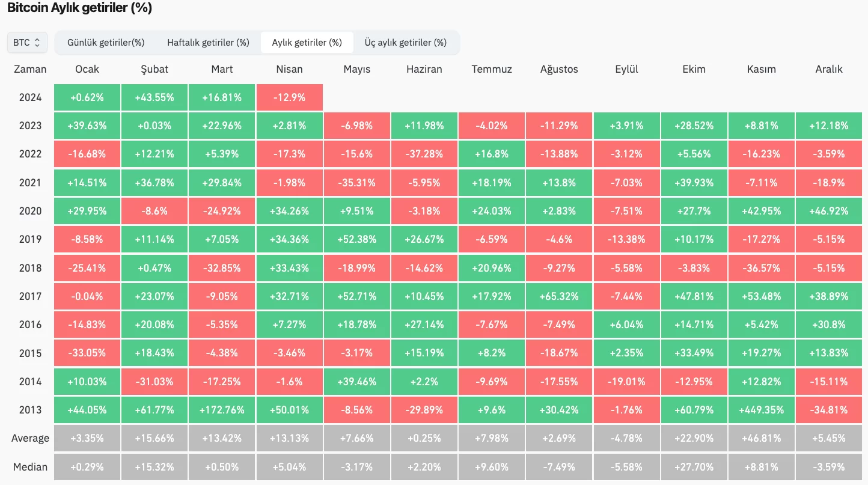Select the Aylık getiriler (%) tab
The image size is (868, 485).
pyautogui.click(x=307, y=43)
